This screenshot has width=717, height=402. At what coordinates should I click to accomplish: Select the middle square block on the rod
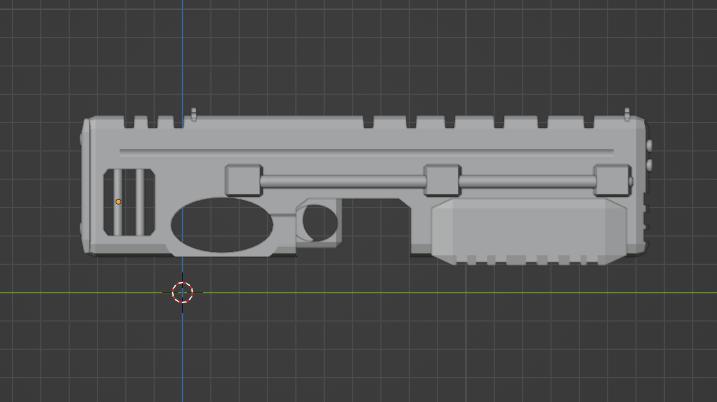442,180
